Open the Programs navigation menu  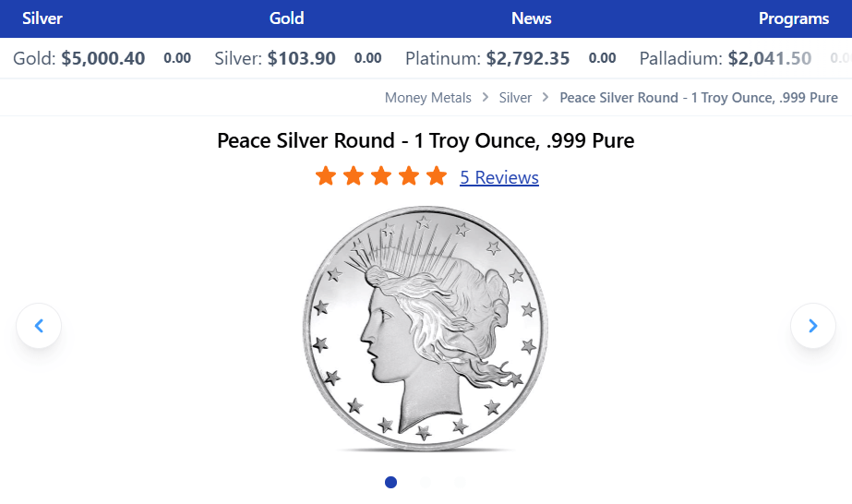(x=794, y=18)
